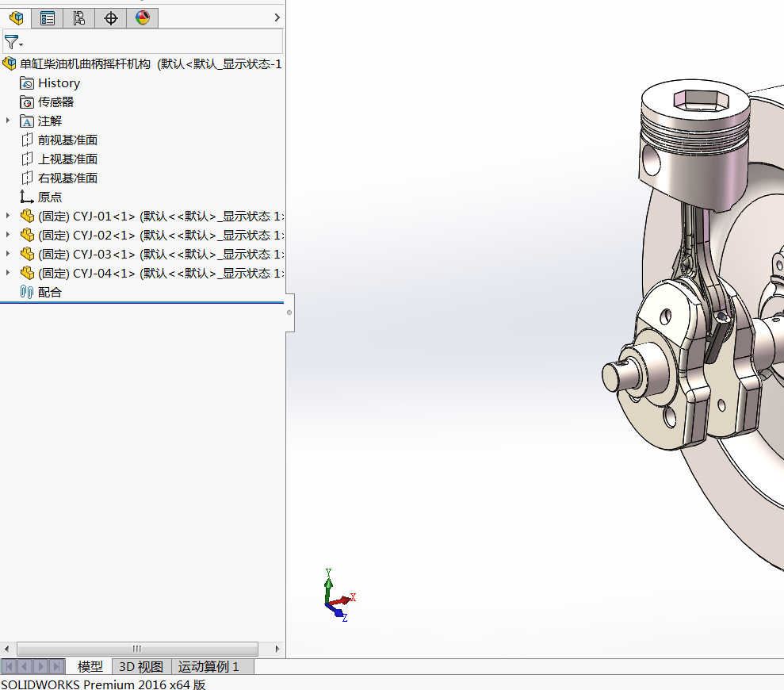Go to next bottom tab arrow

[x=41, y=666]
